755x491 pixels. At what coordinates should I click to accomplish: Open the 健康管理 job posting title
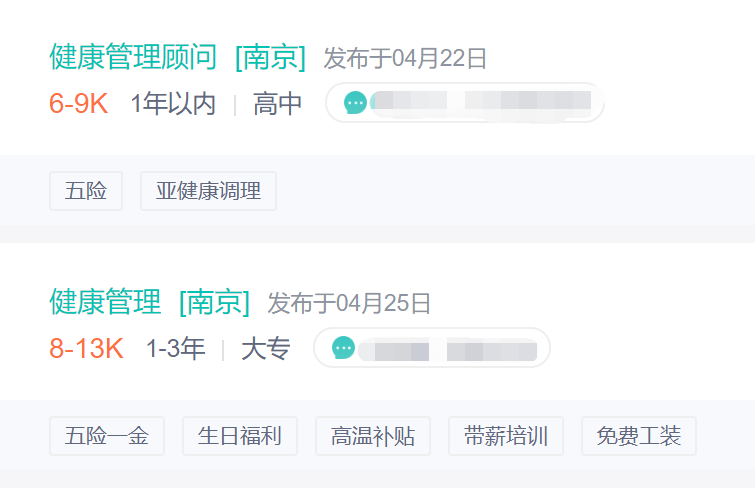(105, 301)
